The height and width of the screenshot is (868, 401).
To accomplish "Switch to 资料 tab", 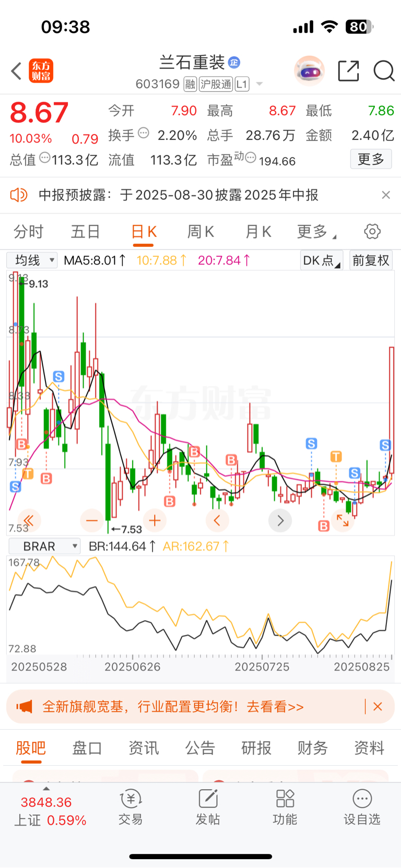I will (x=369, y=748).
